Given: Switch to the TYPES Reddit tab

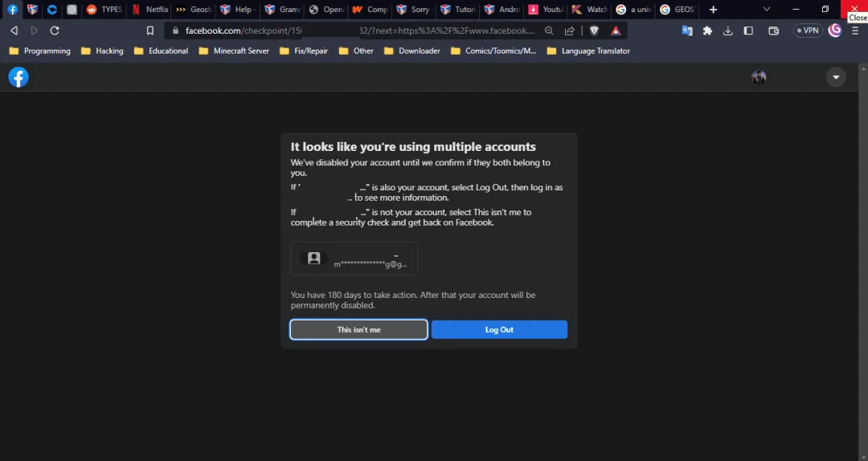Looking at the screenshot, I should coord(104,10).
